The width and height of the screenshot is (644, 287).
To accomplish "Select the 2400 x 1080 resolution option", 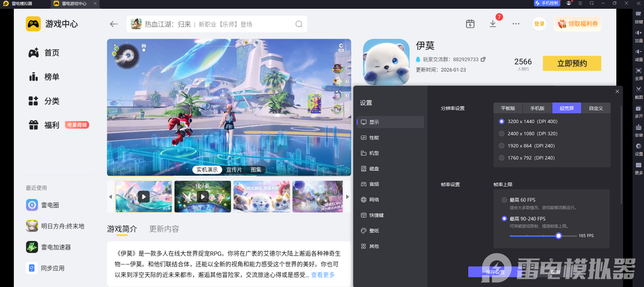I will click(502, 134).
